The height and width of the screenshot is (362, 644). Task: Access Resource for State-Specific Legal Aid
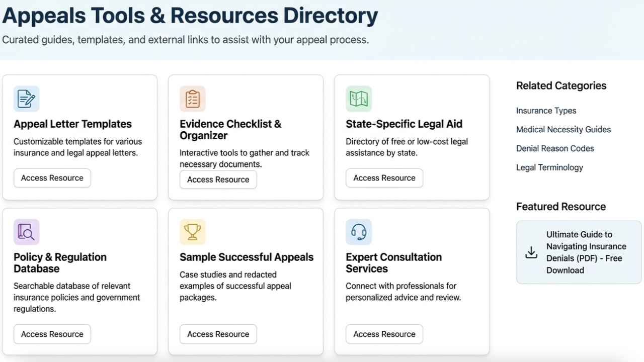pos(384,177)
